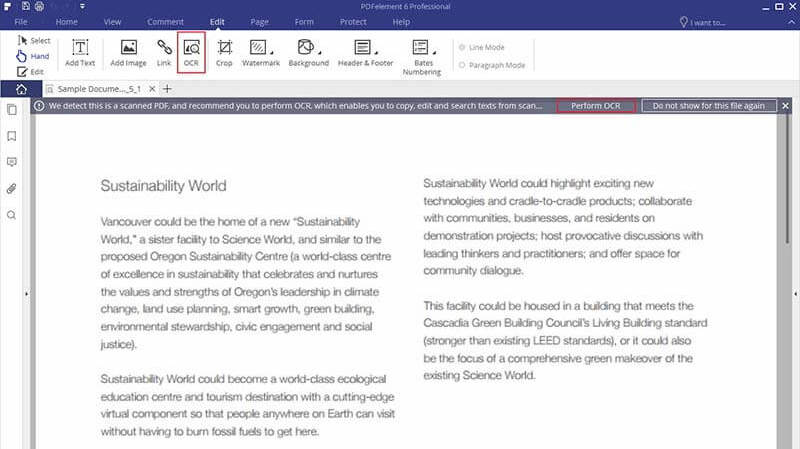The width and height of the screenshot is (800, 449).
Task: Add a new document tab
Action: [x=167, y=89]
